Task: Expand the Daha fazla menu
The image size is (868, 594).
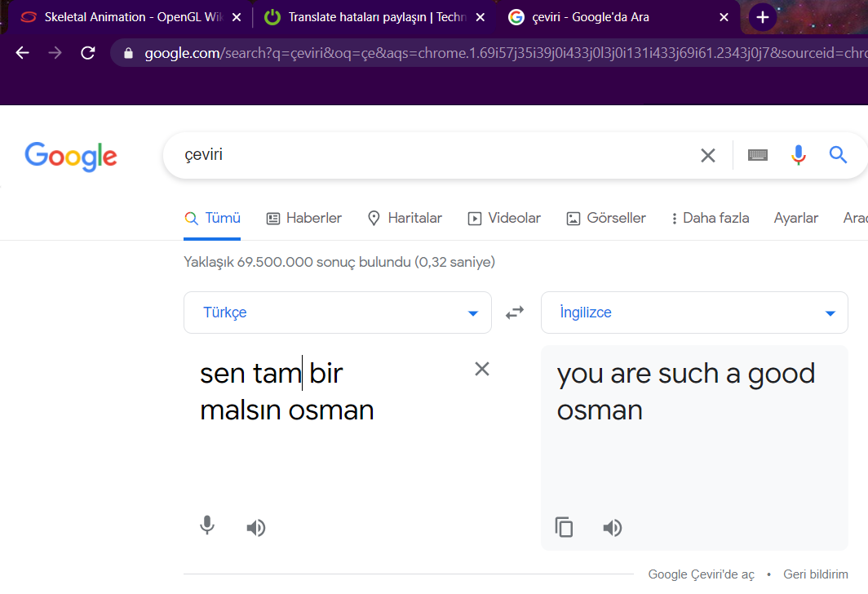Action: coord(710,218)
